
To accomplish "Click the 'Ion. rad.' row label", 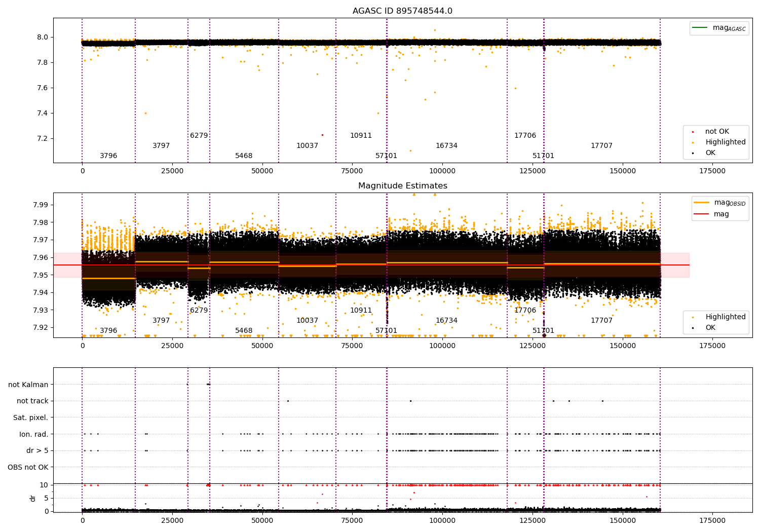I will [x=34, y=434].
